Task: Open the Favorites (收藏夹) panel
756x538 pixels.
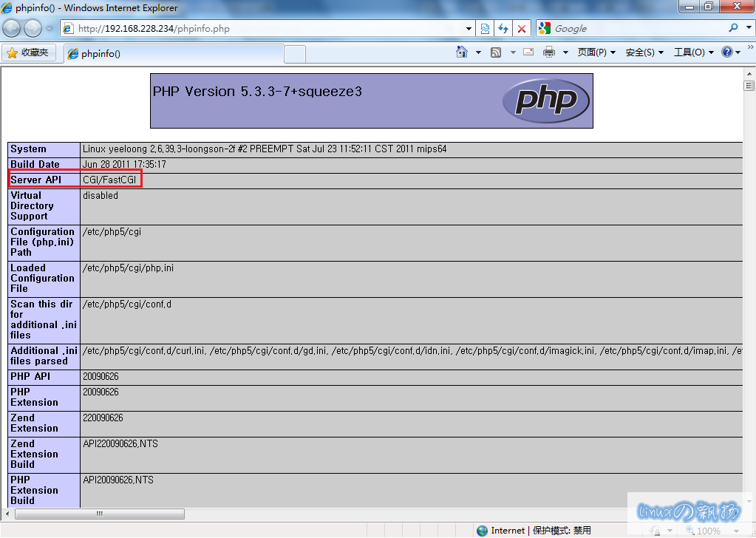Action: (x=29, y=52)
